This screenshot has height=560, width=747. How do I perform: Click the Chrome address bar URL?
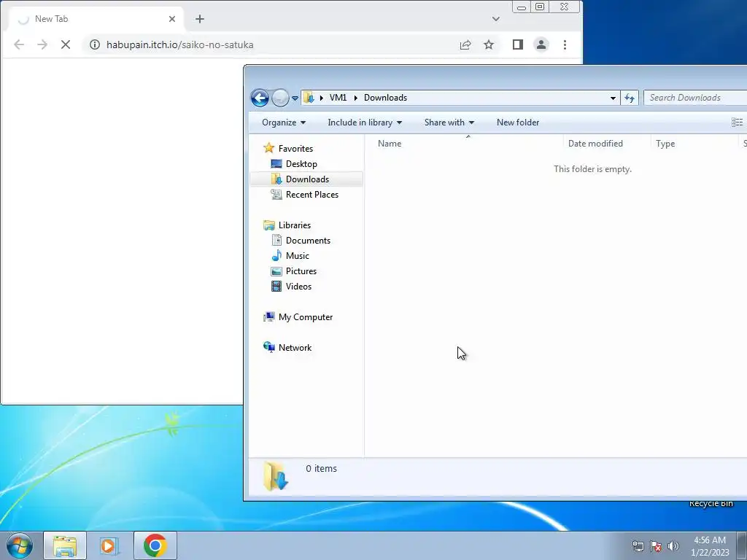179,44
